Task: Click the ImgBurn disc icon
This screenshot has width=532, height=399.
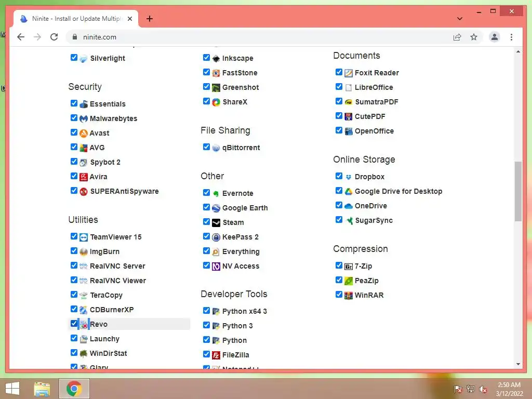Action: tap(84, 252)
